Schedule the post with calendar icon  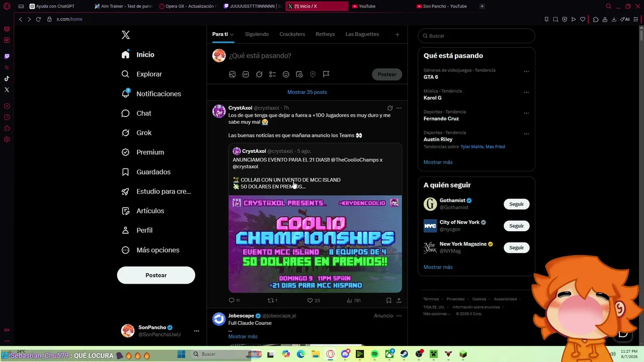point(299,74)
